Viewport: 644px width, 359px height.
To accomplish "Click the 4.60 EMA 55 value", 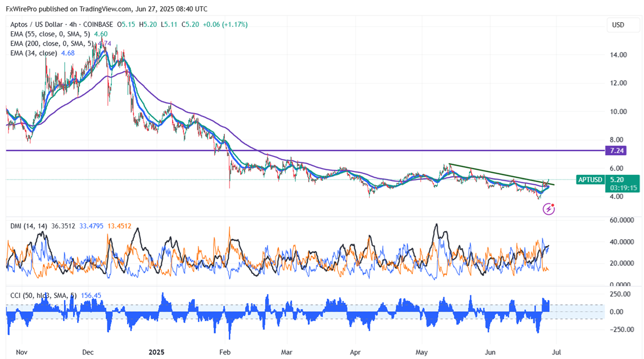I will point(101,34).
